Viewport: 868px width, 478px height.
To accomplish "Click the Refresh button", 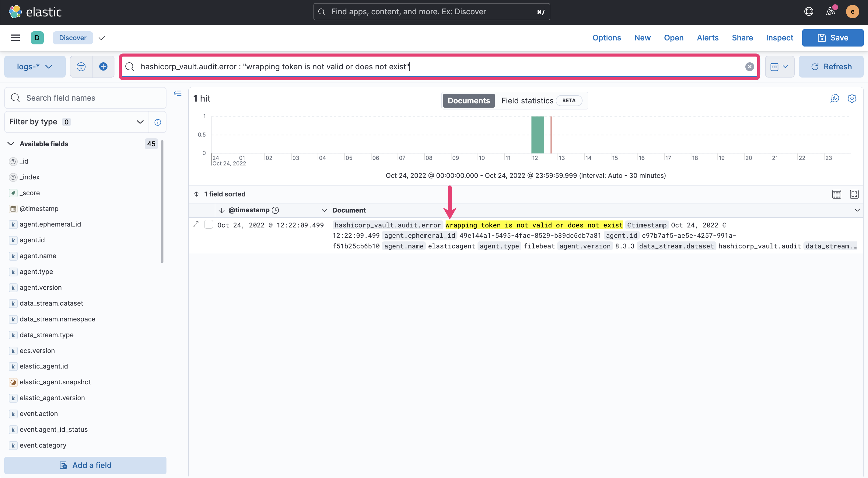I will (x=831, y=66).
